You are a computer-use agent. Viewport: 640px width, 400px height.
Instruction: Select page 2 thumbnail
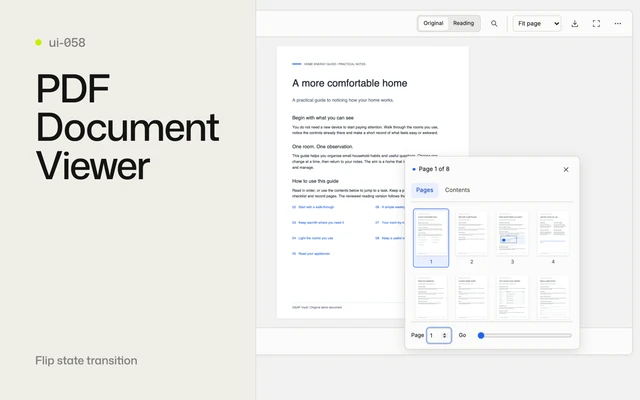click(471, 238)
